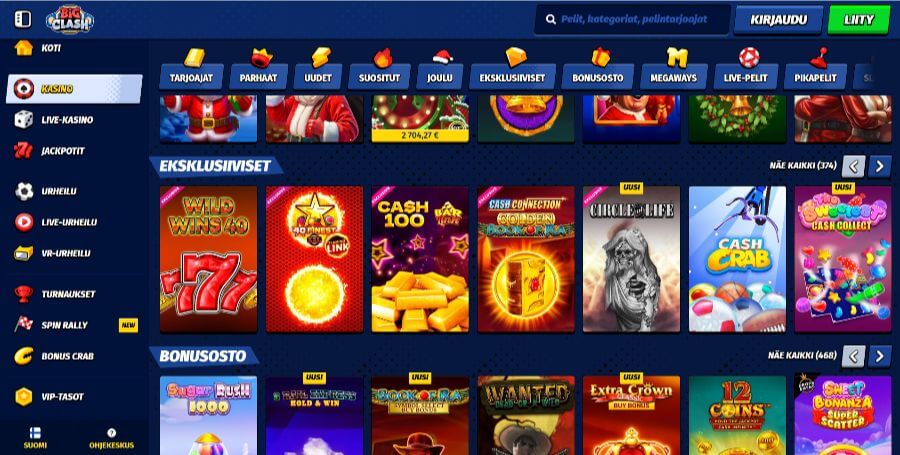This screenshot has height=455, width=900.
Task: Select the Live-Kasino dice icon
Action: [x=24, y=119]
